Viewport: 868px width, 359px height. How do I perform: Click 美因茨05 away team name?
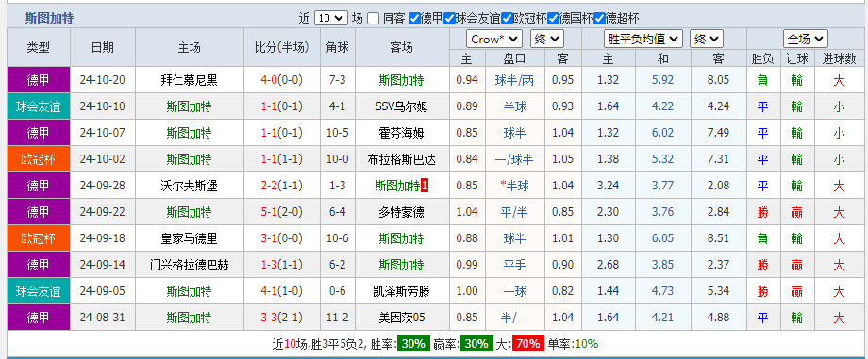401,318
